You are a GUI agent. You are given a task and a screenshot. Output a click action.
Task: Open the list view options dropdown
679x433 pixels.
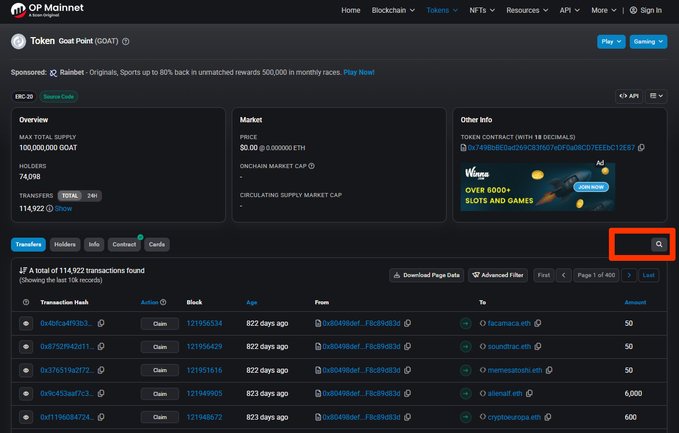[656, 96]
